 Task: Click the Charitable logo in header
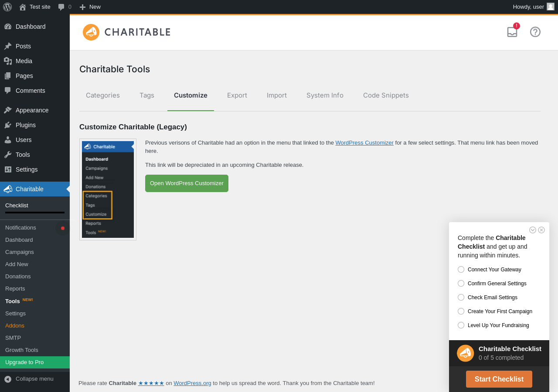[x=126, y=32]
